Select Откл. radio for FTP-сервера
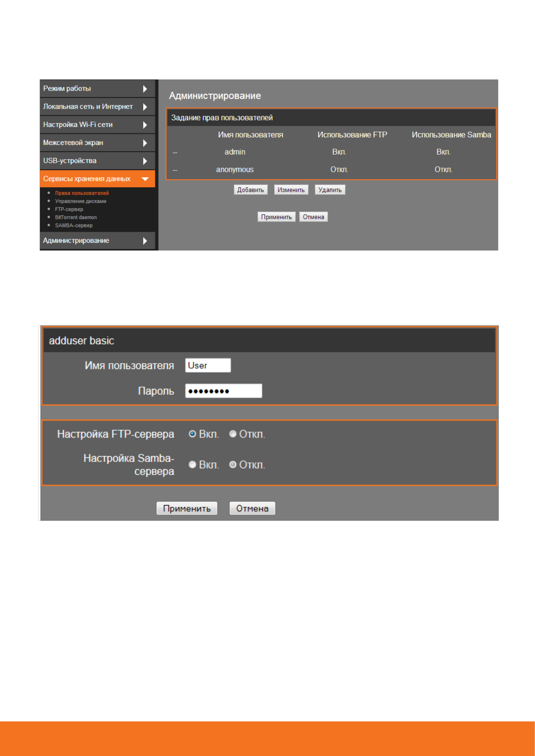 point(233,434)
